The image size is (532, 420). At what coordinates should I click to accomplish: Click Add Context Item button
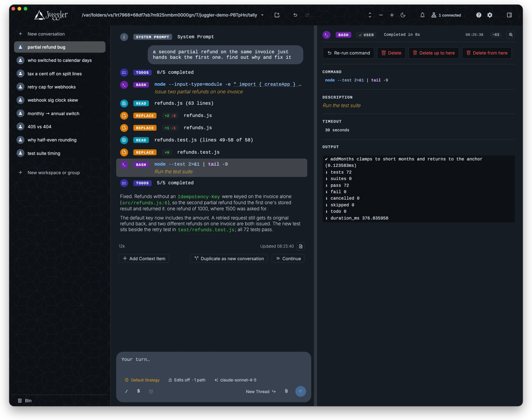pyautogui.click(x=144, y=258)
